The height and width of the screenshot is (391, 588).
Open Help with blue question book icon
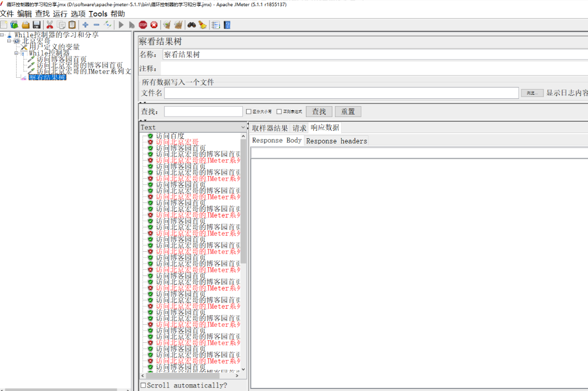pos(227,25)
